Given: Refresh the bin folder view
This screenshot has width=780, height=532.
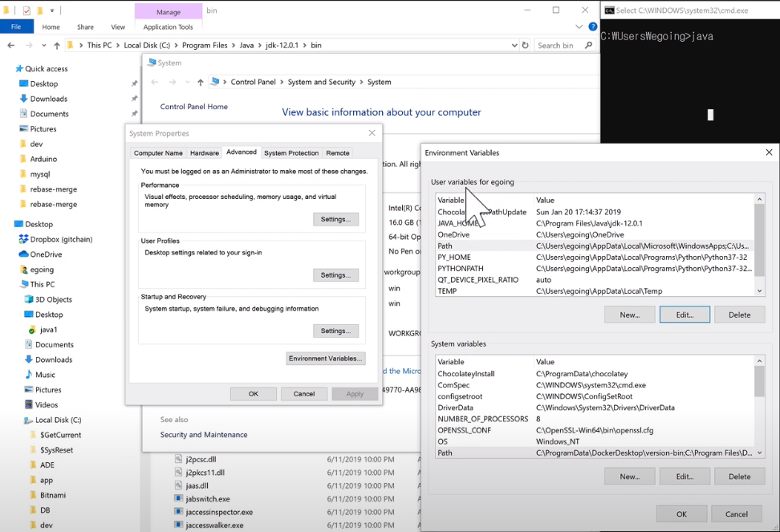Looking at the screenshot, I should point(525,45).
